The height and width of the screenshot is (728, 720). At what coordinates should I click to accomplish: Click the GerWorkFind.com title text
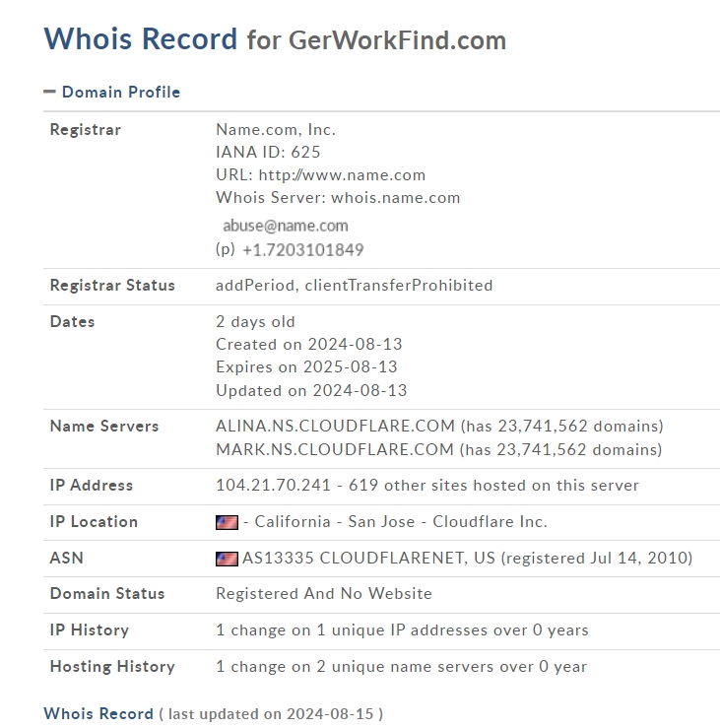coord(397,40)
